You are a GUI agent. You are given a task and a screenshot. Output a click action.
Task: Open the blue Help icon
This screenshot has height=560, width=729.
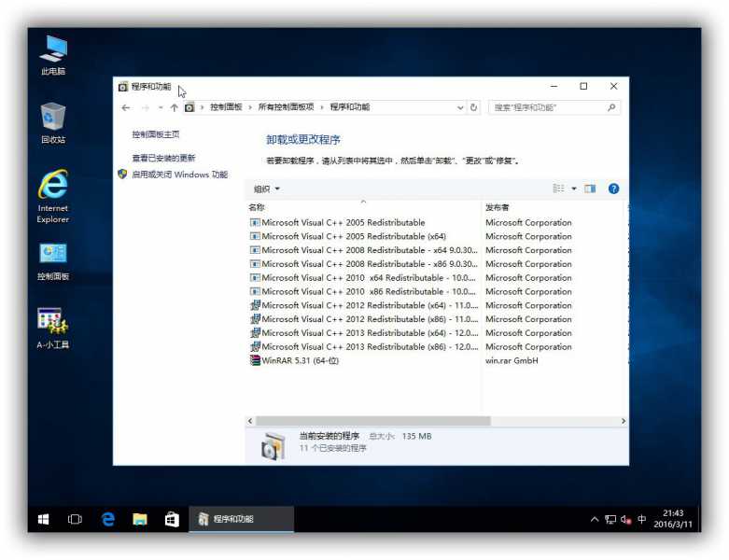613,189
